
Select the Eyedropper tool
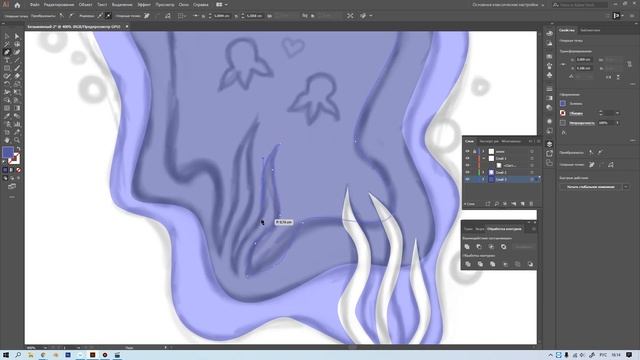pos(7,116)
